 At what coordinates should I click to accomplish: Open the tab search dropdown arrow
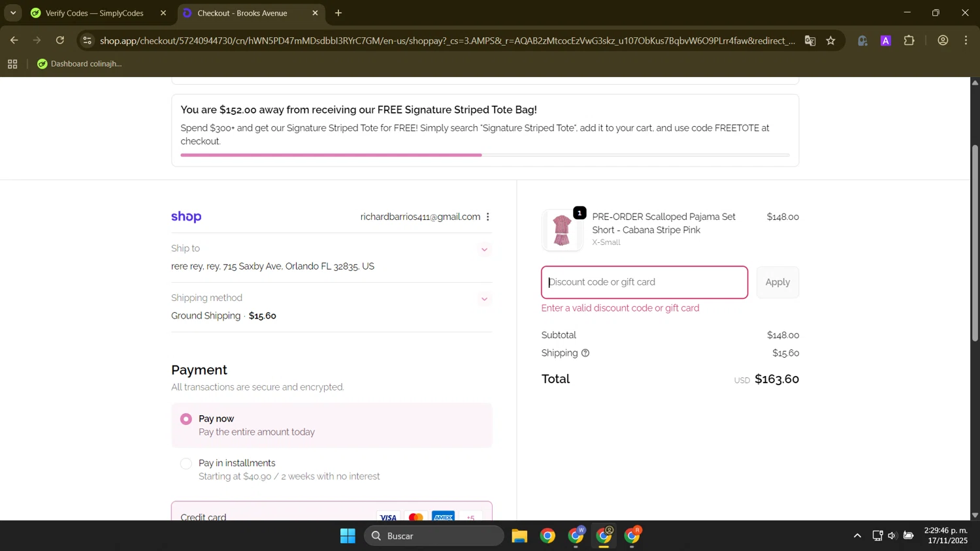13,13
